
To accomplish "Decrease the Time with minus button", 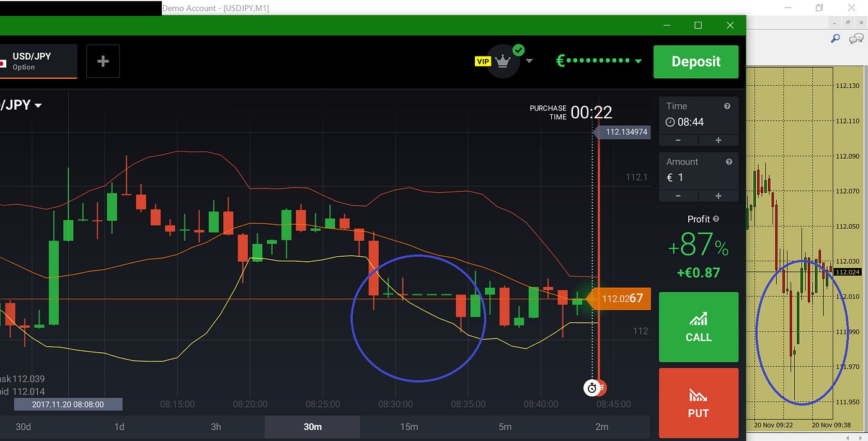I will 678,140.
